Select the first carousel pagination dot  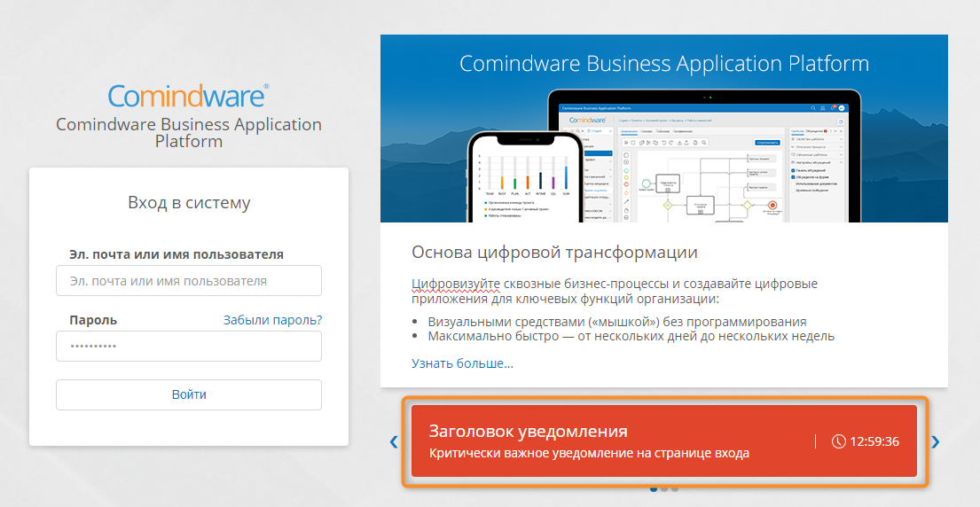tap(654, 489)
